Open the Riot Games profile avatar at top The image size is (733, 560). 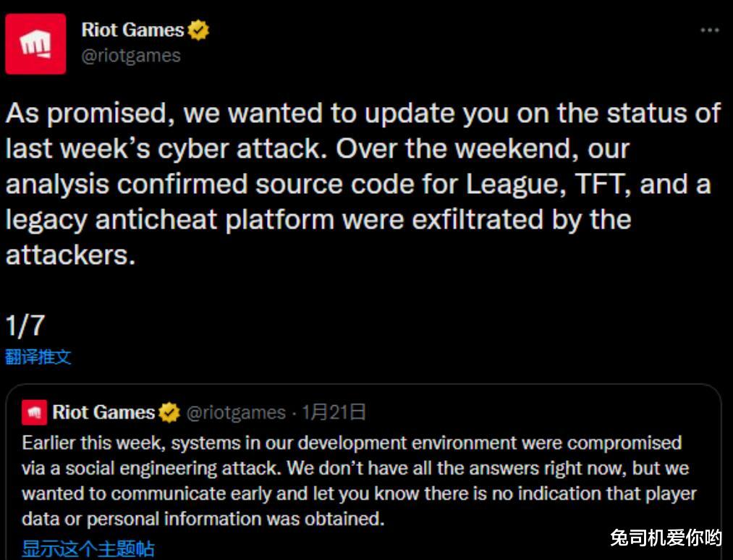35,44
